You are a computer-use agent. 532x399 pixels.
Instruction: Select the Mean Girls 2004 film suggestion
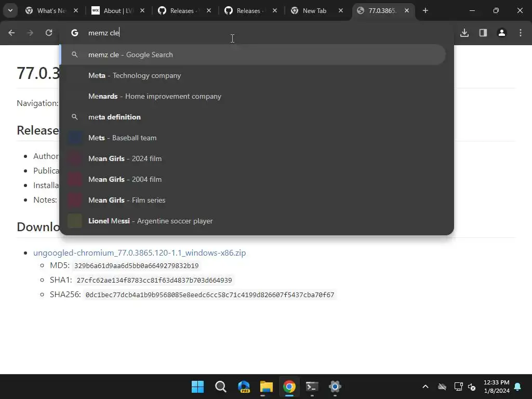[x=253, y=179]
